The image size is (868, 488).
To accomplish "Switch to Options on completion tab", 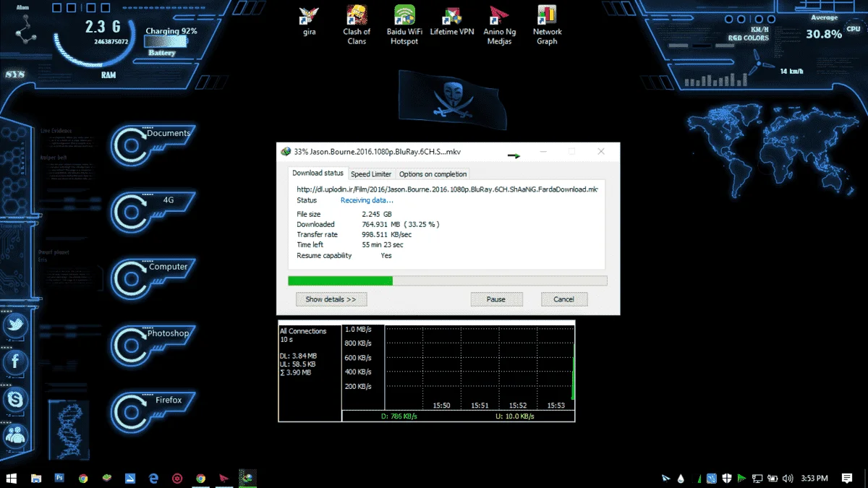I will pyautogui.click(x=433, y=174).
